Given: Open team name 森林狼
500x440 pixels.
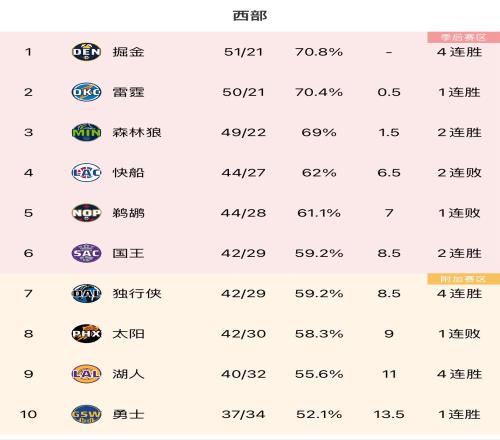Looking at the screenshot, I should [137, 132].
